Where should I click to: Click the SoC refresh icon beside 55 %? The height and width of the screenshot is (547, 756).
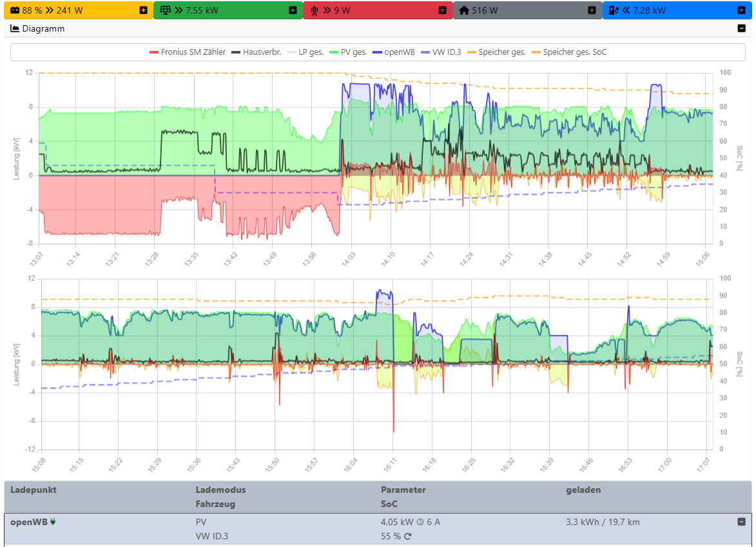click(x=407, y=536)
